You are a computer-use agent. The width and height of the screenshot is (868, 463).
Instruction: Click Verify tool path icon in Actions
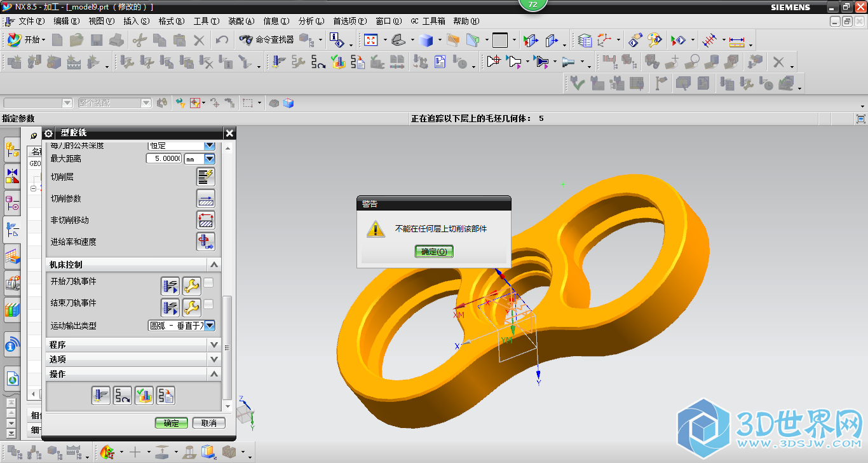pyautogui.click(x=144, y=396)
